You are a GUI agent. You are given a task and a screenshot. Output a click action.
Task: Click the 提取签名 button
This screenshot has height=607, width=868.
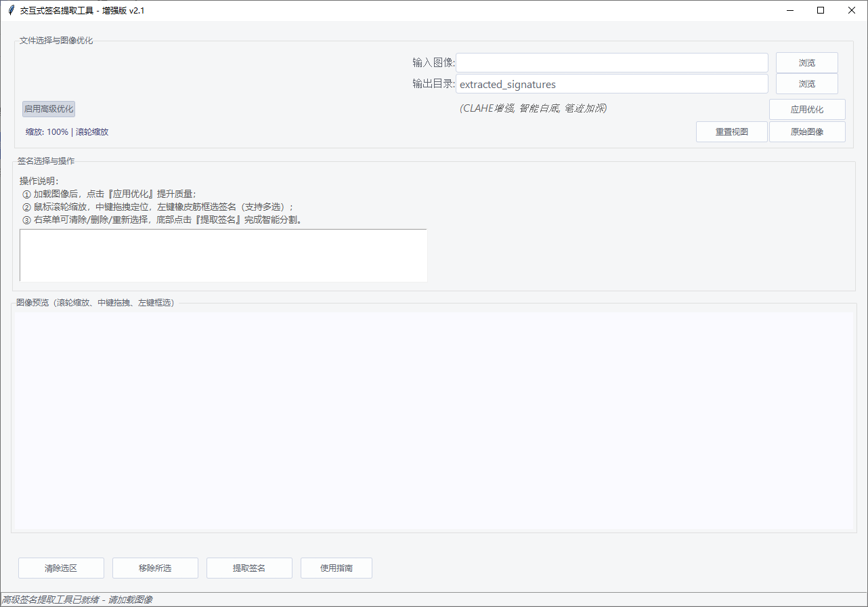click(249, 568)
